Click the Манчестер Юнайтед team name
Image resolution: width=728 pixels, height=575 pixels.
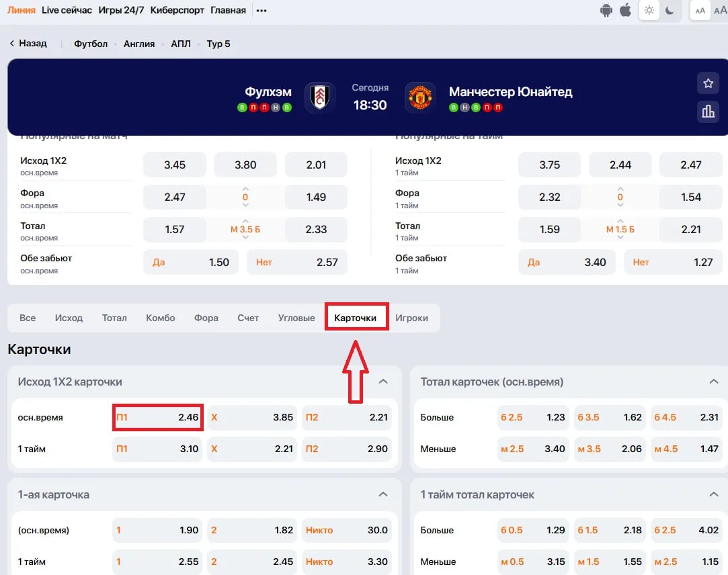(510, 92)
